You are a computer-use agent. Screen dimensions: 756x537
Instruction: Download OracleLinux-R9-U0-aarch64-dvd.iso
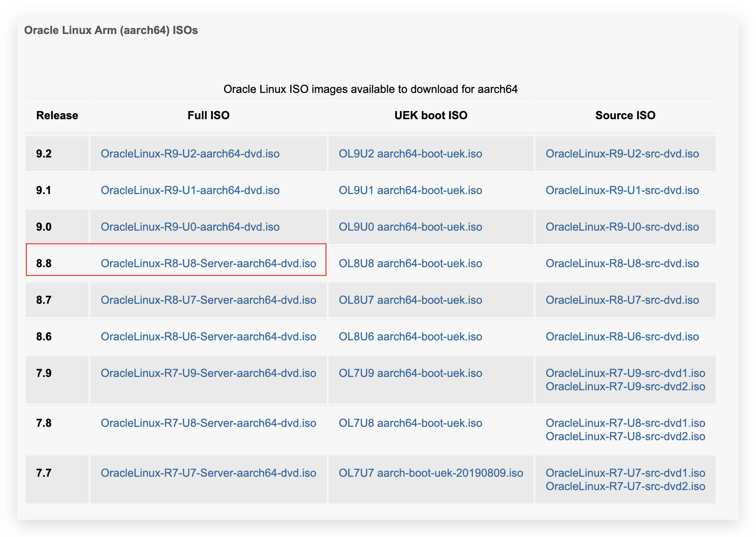point(190,227)
